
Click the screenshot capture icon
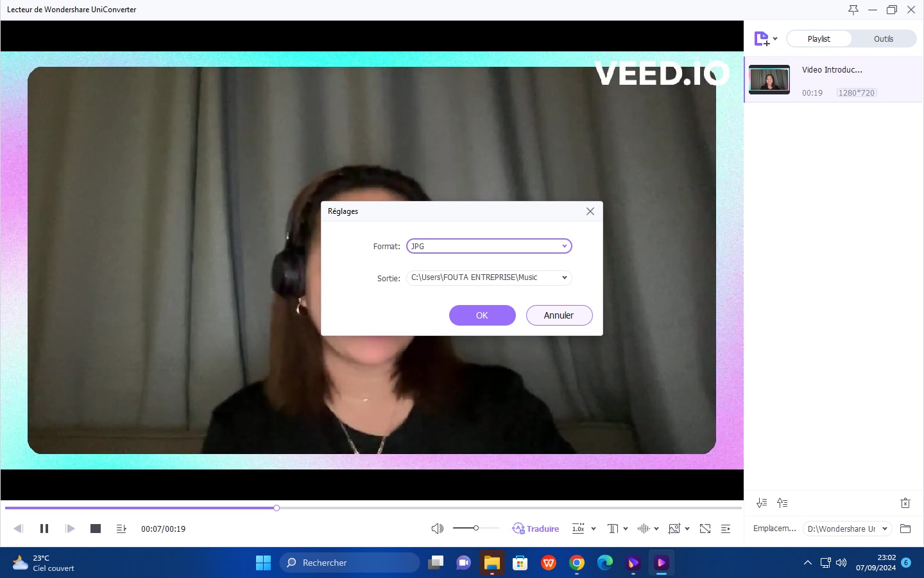[x=674, y=529]
